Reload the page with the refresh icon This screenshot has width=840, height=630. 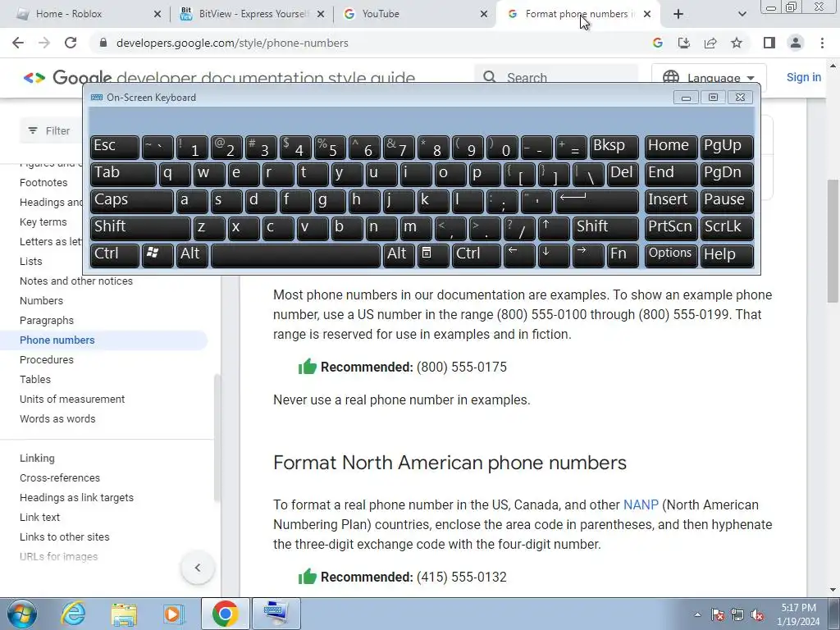click(x=71, y=43)
